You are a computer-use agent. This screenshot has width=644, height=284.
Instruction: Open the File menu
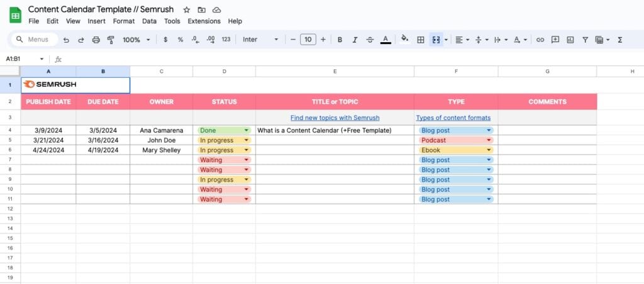34,21
